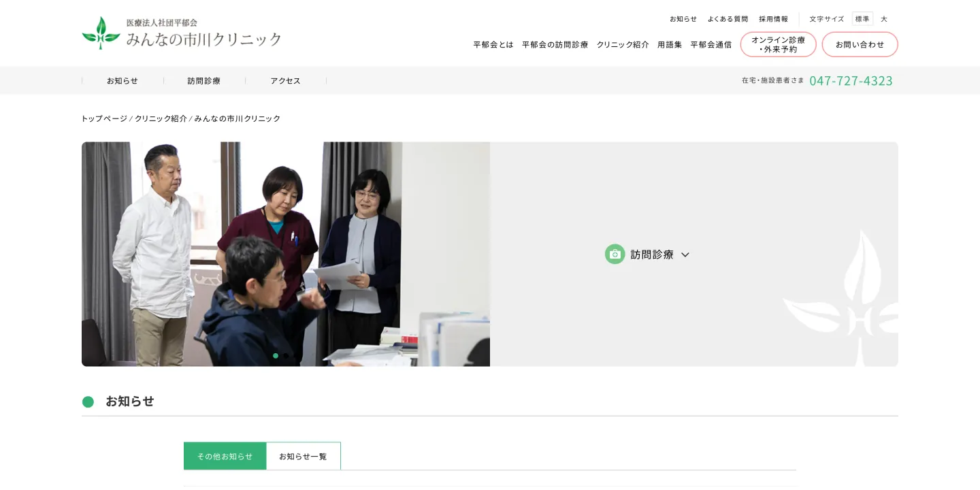Set text size to 大

[884, 19]
